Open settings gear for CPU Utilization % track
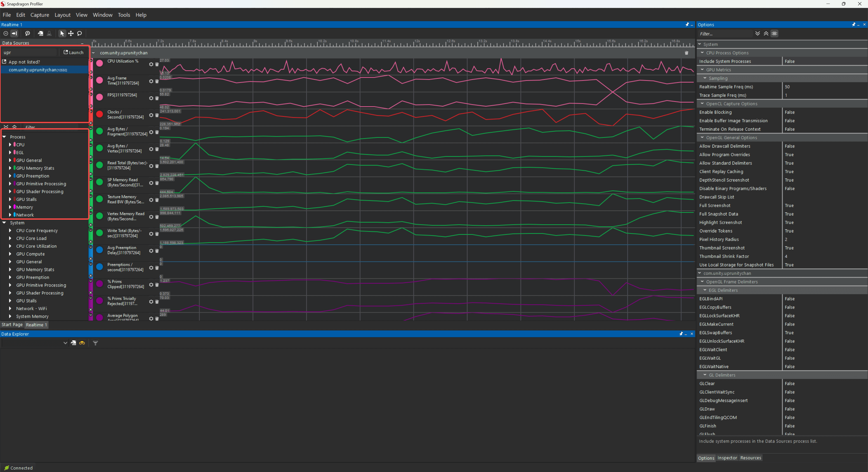The image size is (868, 472). point(151,64)
